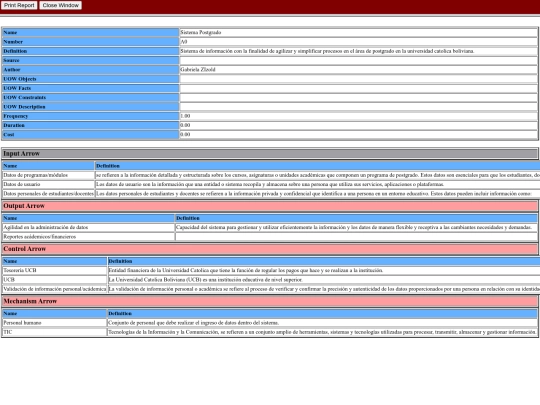Click the Close Window button
Screen dimensions: 540x405
[61, 5]
